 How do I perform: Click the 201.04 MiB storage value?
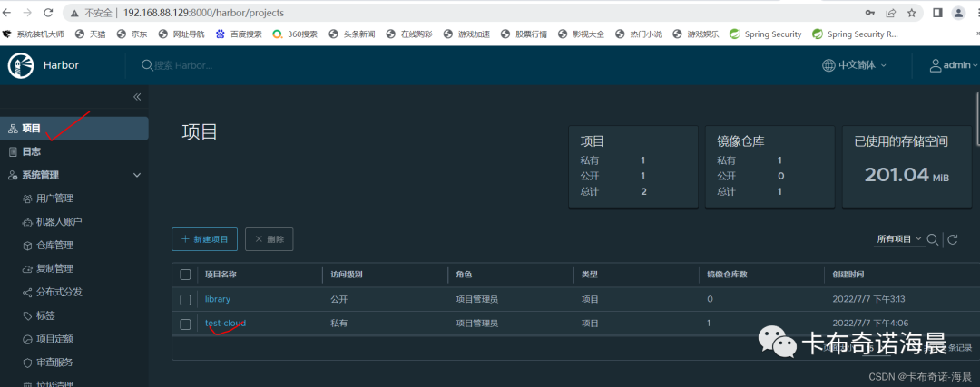[x=906, y=176]
